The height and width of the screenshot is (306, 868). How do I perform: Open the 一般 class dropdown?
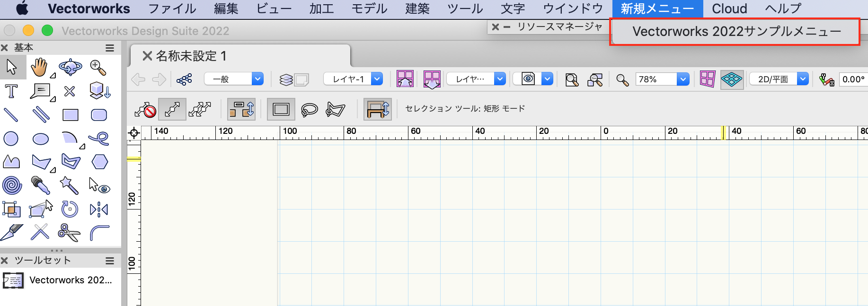click(x=234, y=79)
